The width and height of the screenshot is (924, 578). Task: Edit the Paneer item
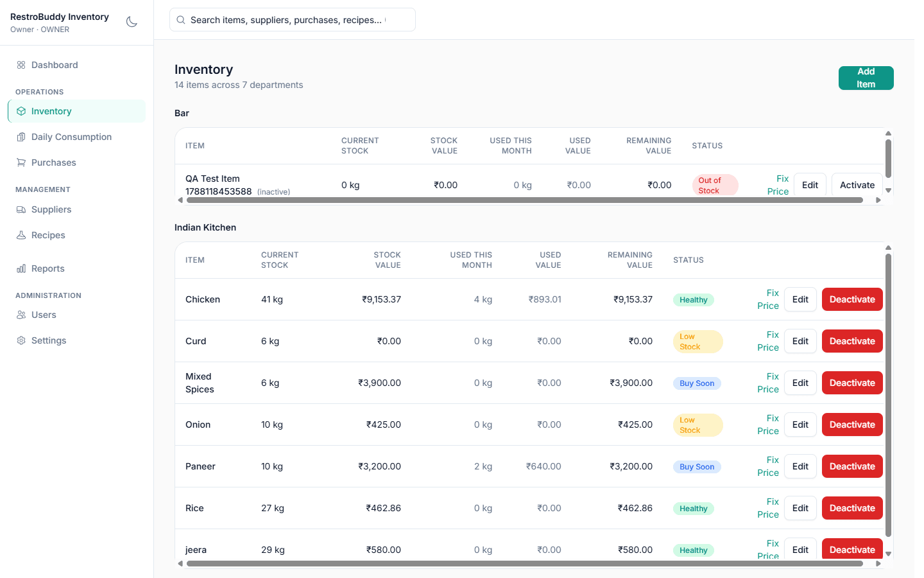(x=800, y=466)
